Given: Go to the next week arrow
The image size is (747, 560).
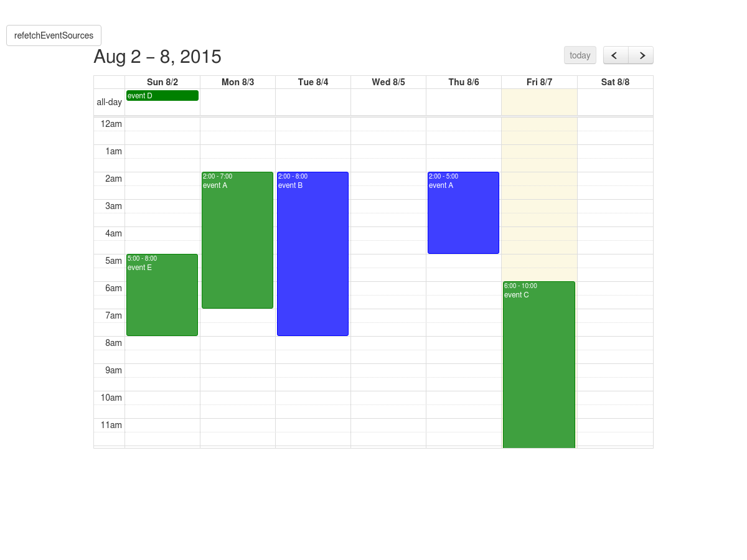Looking at the screenshot, I should [x=641, y=55].
